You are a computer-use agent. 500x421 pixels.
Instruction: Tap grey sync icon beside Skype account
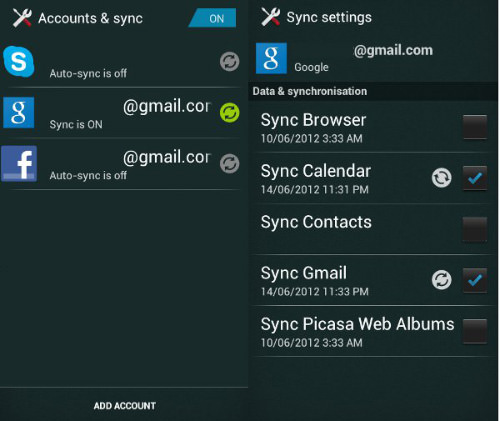(x=230, y=62)
